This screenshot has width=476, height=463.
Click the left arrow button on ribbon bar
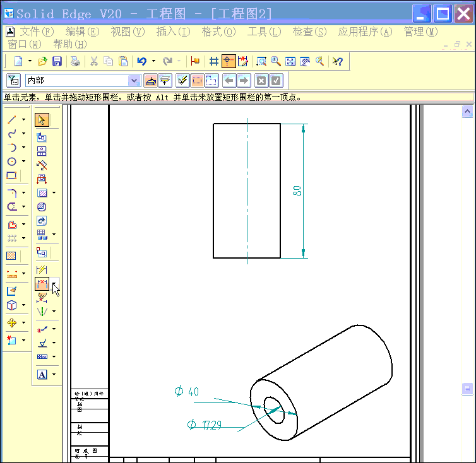230,81
